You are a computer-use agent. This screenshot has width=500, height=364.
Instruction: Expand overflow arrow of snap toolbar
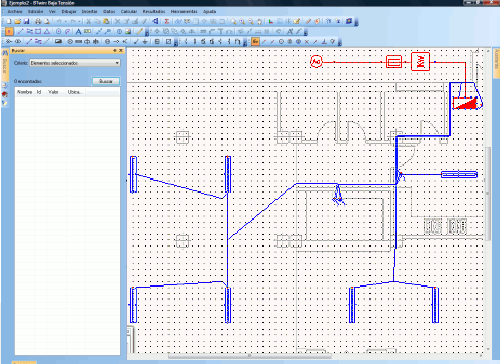pos(339,42)
